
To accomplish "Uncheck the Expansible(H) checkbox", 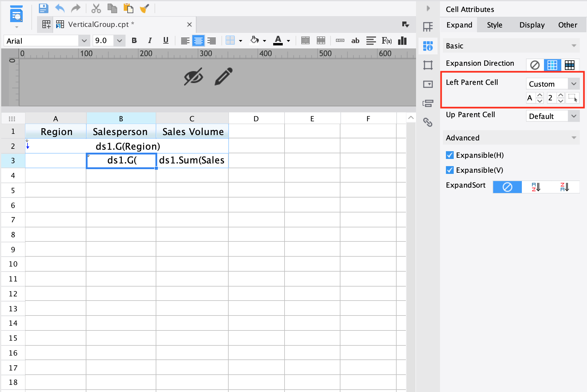I will (x=450, y=155).
